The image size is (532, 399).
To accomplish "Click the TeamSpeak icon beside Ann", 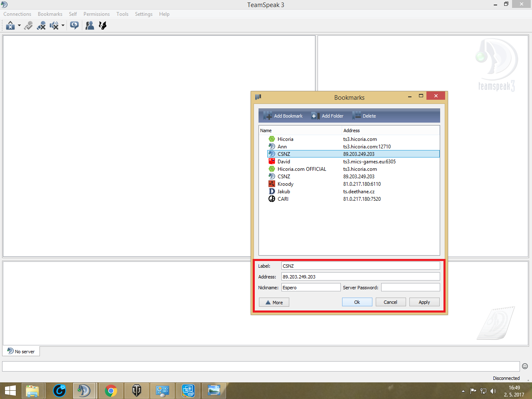I will [272, 146].
